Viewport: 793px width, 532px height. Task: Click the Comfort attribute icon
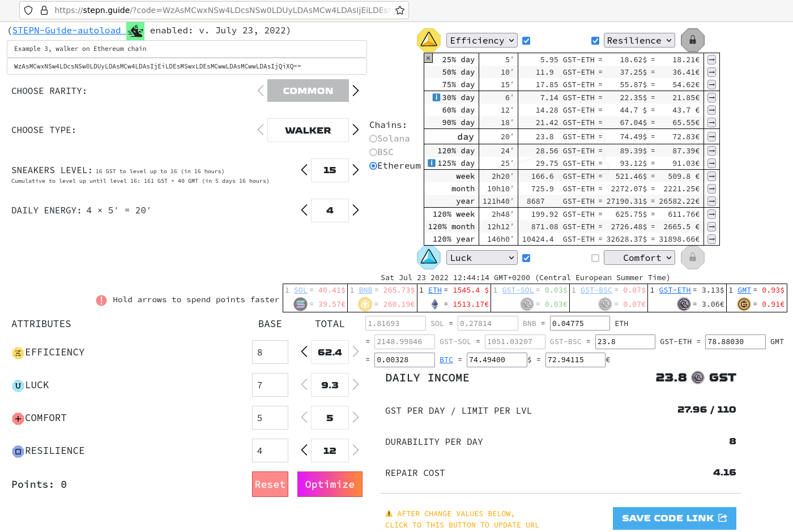16,418
